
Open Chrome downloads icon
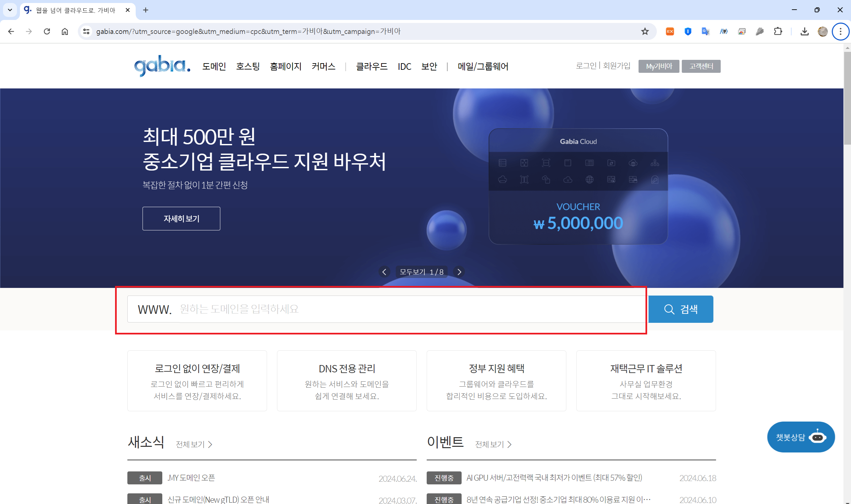coord(804,31)
